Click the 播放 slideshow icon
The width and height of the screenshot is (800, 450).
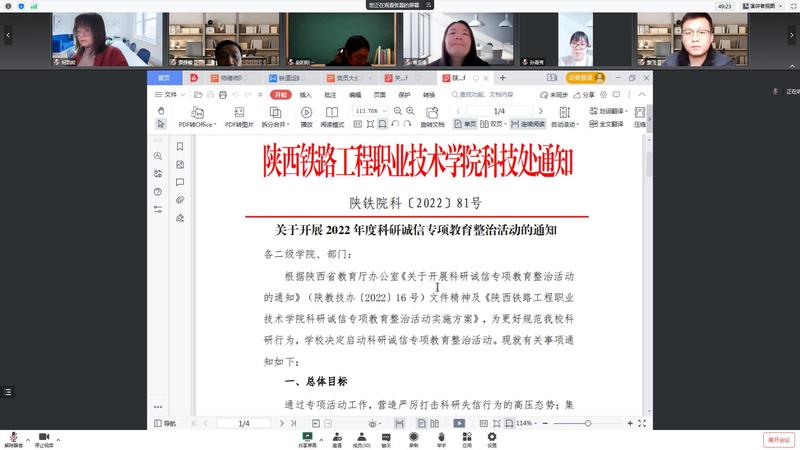(306, 112)
